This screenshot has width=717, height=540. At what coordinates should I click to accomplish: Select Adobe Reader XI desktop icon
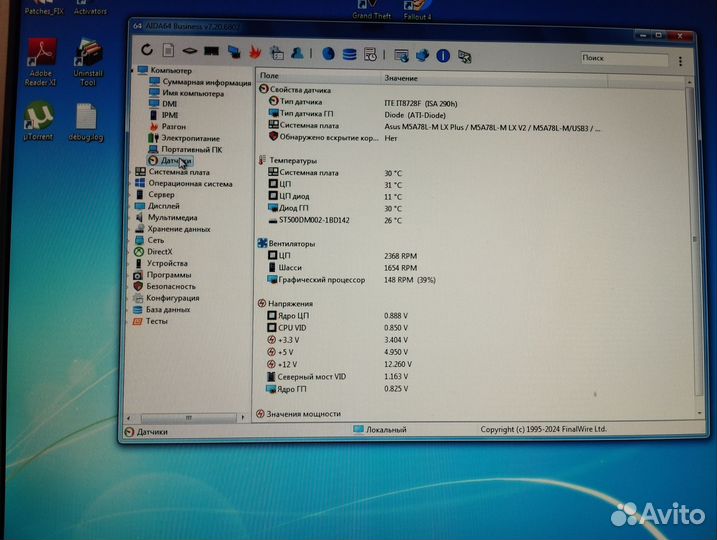[x=41, y=60]
